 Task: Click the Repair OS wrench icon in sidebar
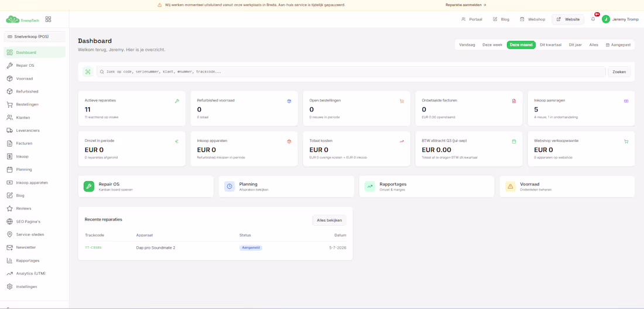tap(9, 66)
